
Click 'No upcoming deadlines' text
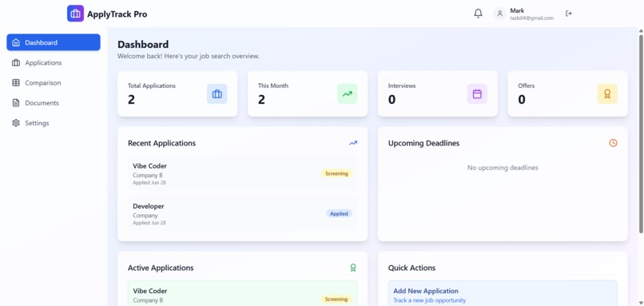[x=503, y=168]
